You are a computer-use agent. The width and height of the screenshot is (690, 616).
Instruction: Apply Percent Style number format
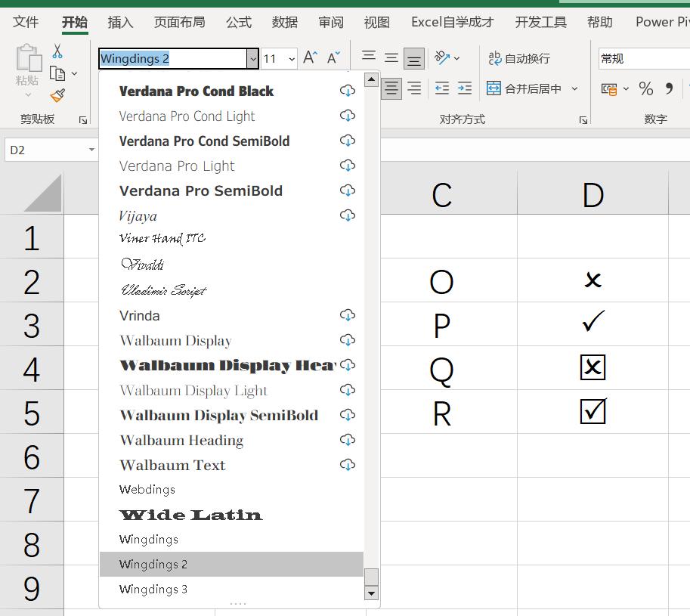(x=645, y=89)
